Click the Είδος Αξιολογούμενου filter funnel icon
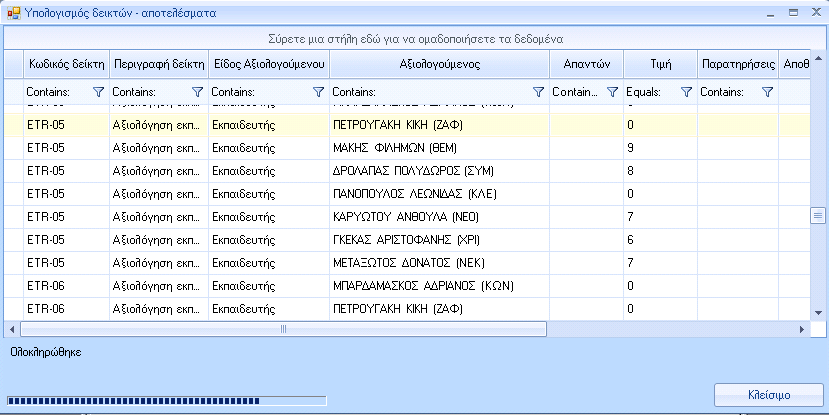 point(318,92)
